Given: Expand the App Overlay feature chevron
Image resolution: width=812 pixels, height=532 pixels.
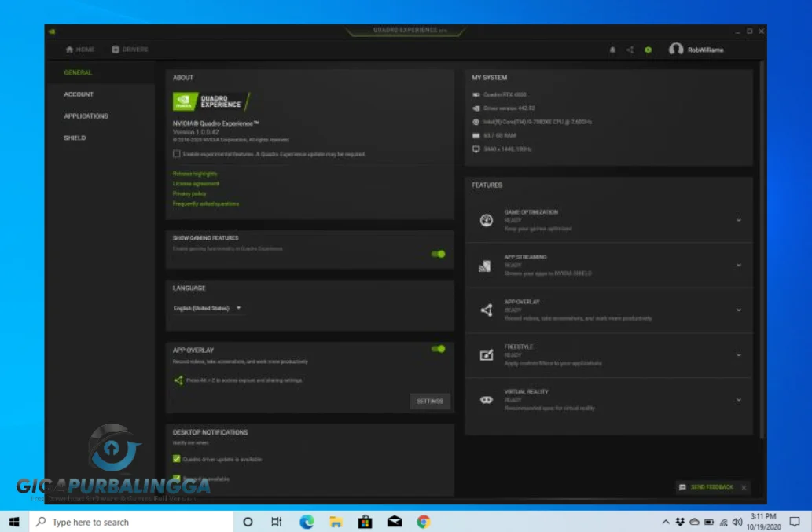Looking at the screenshot, I should point(738,310).
